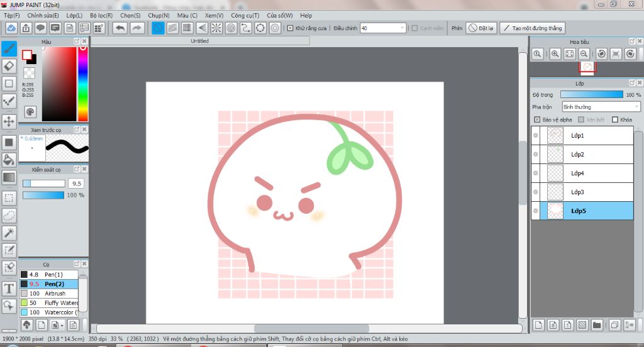Open the add-brush dropdown below the brush list
644x347 pixels.
(57, 325)
